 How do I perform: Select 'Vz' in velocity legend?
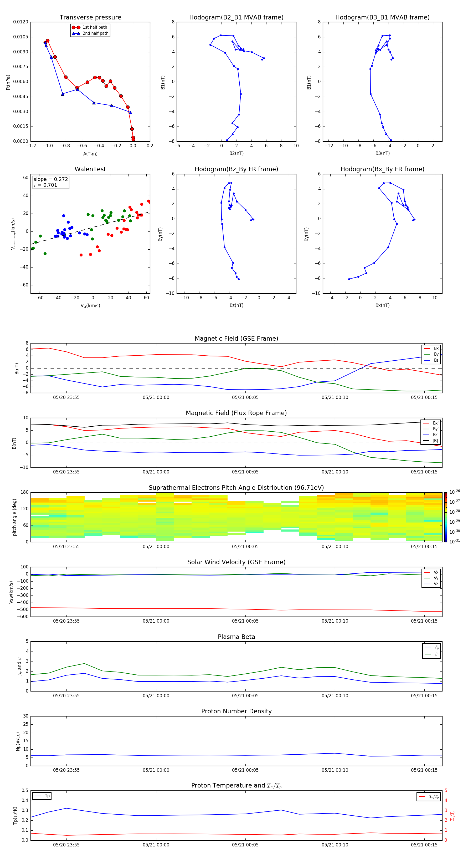pos(431,584)
